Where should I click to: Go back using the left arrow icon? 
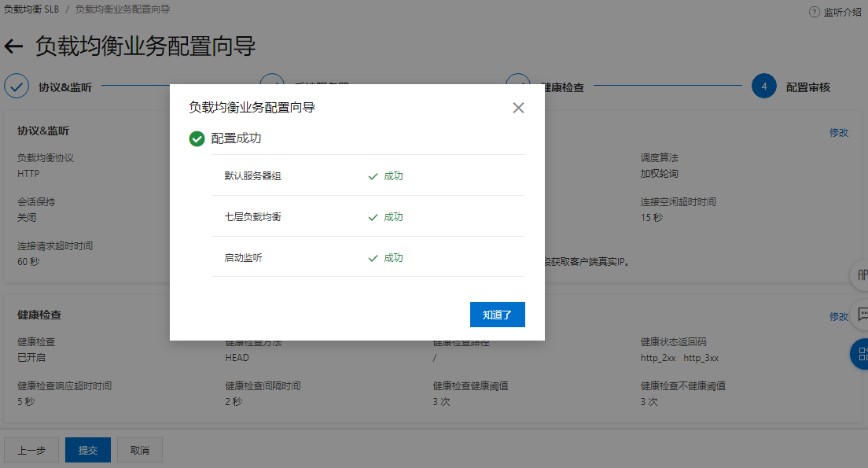coord(14,46)
